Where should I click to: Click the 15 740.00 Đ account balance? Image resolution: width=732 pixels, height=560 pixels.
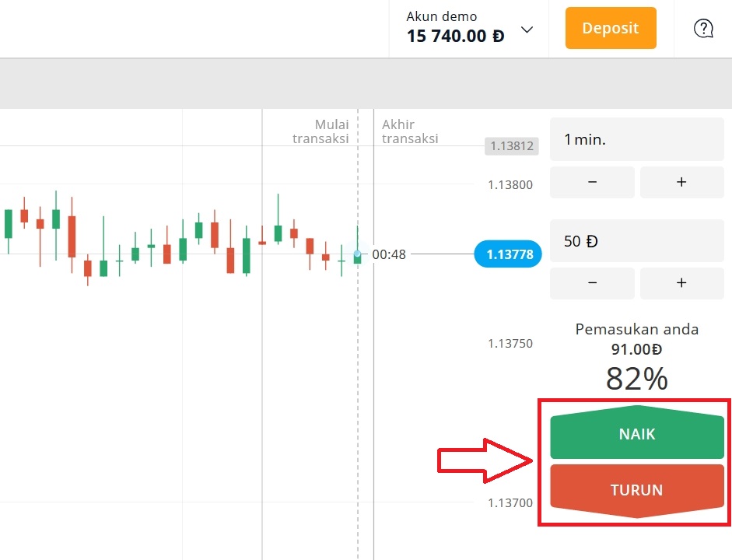coord(455,36)
